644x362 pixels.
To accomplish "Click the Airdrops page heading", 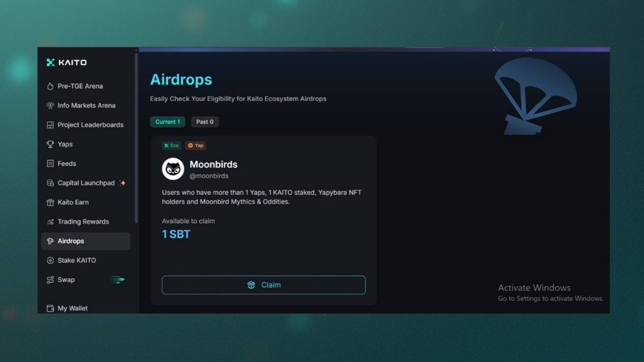I will (181, 80).
